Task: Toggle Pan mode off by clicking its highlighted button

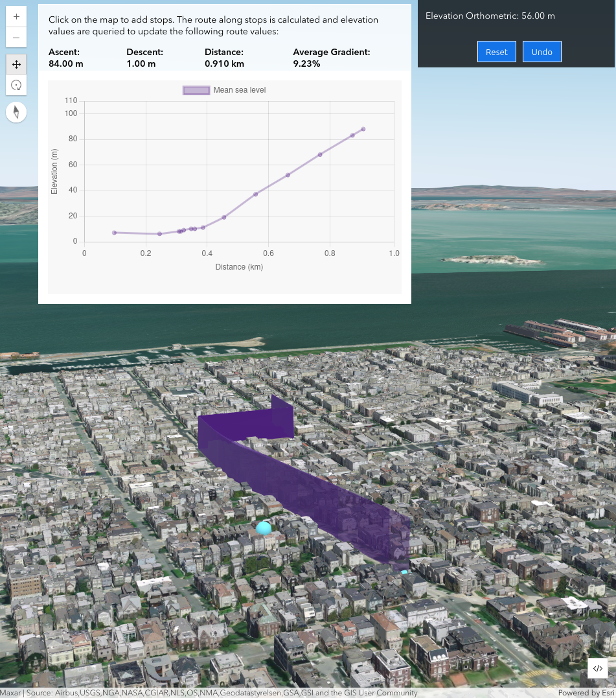Action: pos(16,64)
